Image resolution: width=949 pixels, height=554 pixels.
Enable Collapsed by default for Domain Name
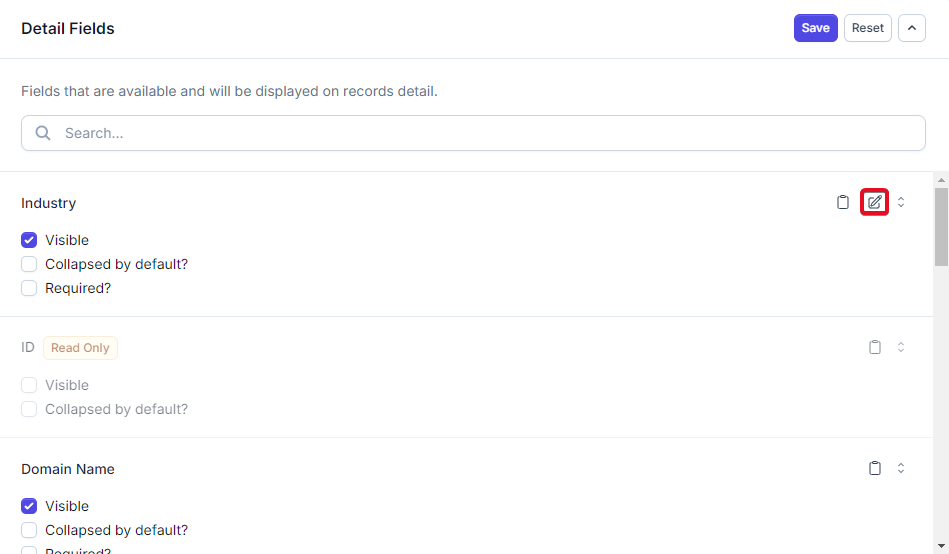pyautogui.click(x=29, y=530)
